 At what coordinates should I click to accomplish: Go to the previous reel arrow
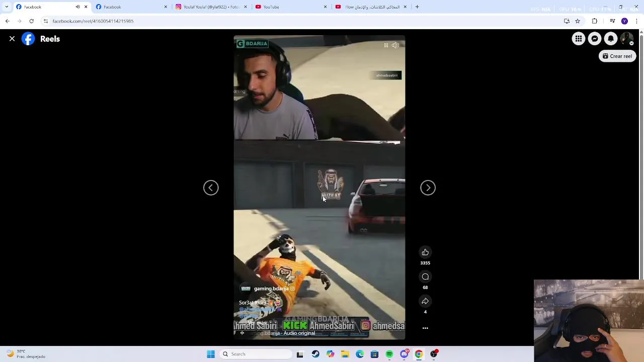(211, 188)
